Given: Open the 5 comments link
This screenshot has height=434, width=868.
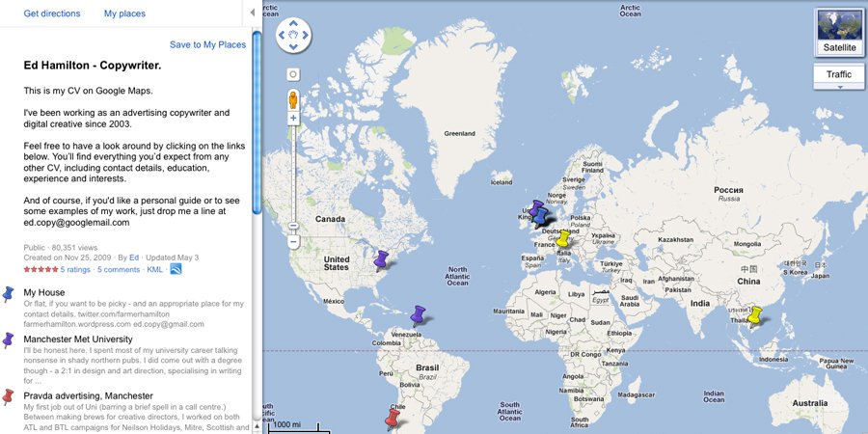Looking at the screenshot, I should (119, 270).
